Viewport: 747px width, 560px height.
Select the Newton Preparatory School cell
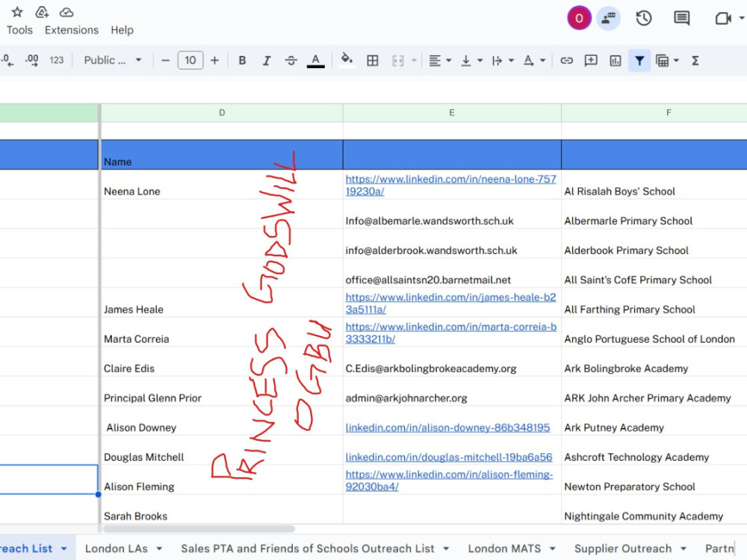654,480
